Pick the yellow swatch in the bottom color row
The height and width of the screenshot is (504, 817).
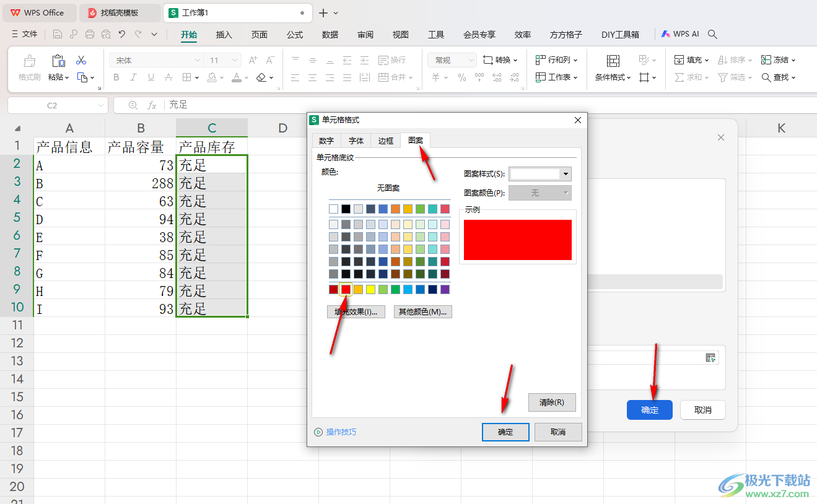(x=370, y=289)
